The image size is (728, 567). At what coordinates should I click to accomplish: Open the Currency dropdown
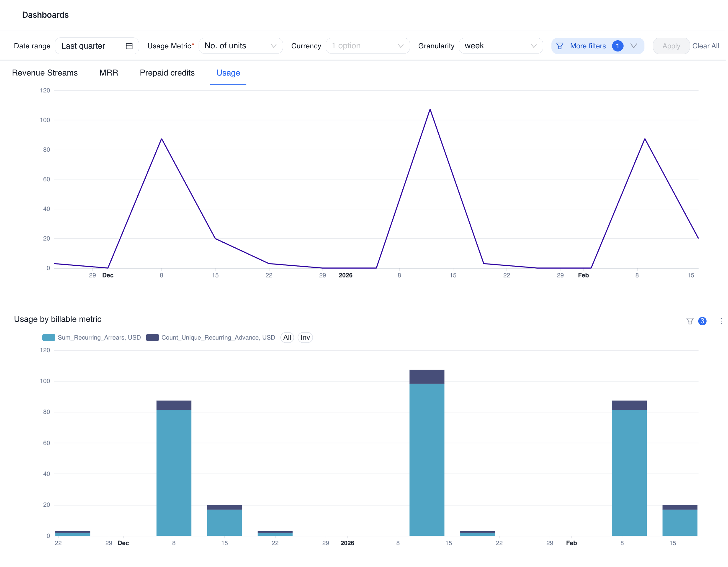tap(367, 46)
